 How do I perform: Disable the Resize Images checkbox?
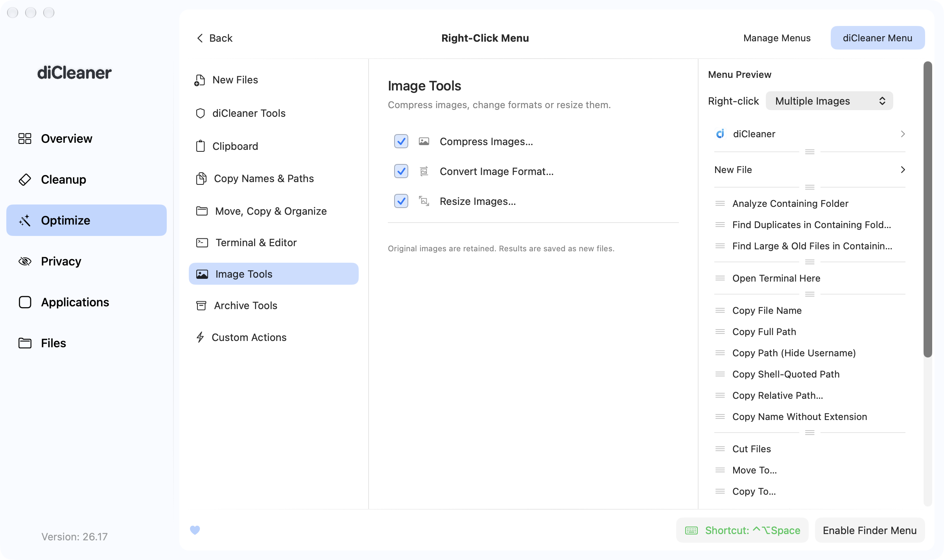[401, 201]
